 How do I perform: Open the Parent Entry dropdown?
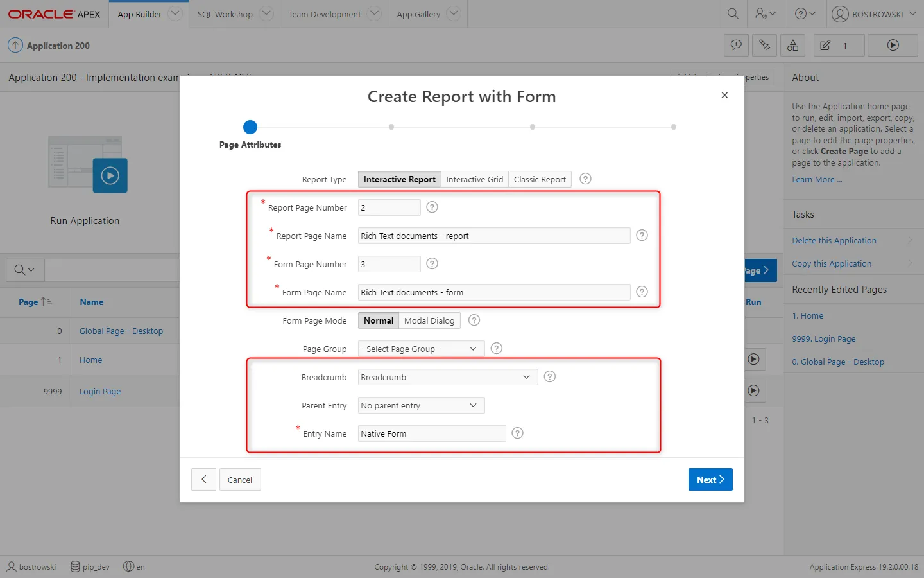(x=421, y=405)
